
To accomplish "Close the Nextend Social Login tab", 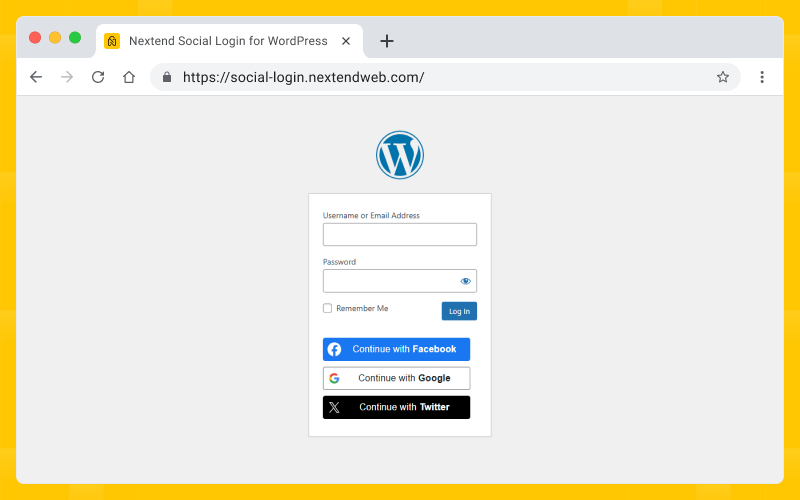I will [x=346, y=41].
